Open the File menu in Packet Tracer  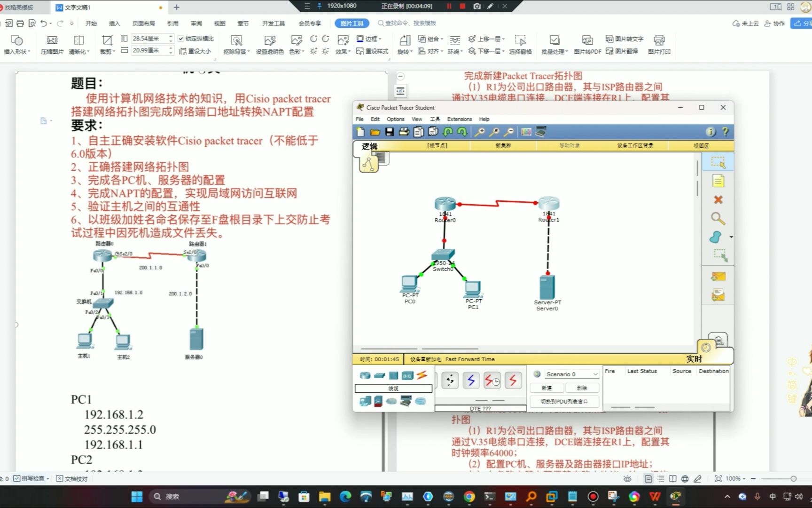pyautogui.click(x=359, y=119)
